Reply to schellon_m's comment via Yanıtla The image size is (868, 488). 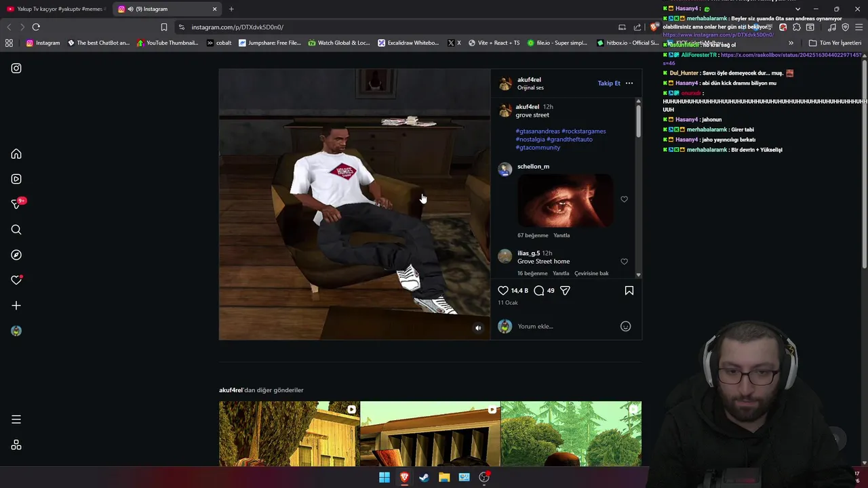561,236
